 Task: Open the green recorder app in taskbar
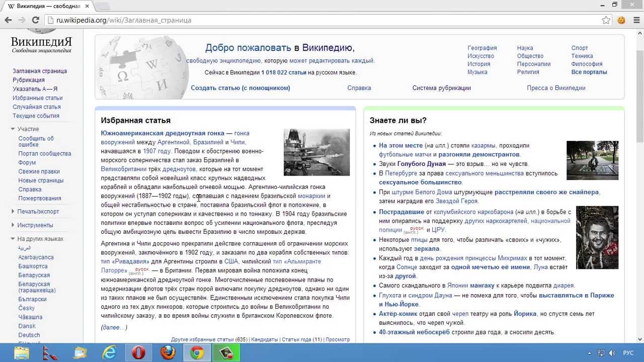point(226,352)
